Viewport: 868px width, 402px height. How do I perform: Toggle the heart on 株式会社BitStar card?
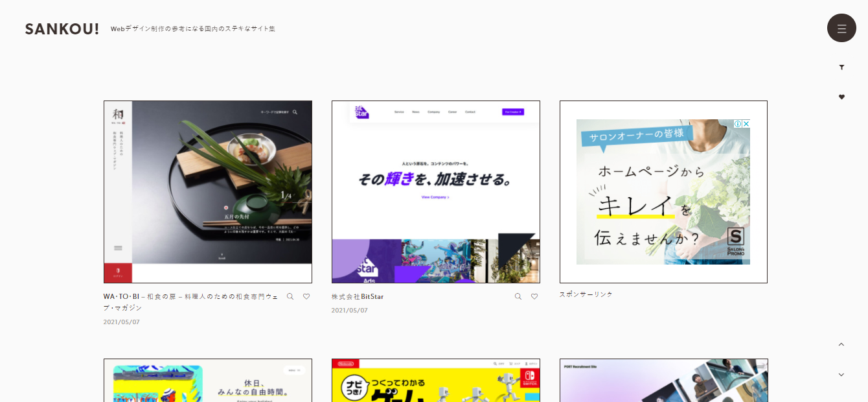[x=534, y=296]
